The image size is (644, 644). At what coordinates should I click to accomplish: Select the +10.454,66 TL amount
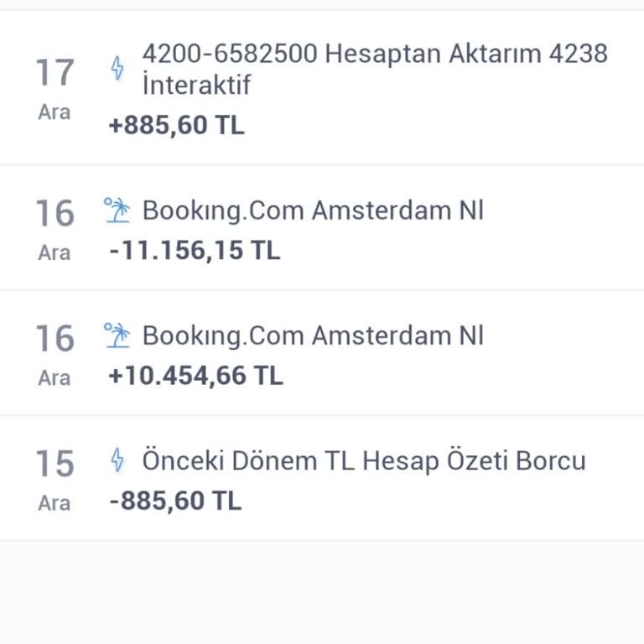click(x=195, y=375)
